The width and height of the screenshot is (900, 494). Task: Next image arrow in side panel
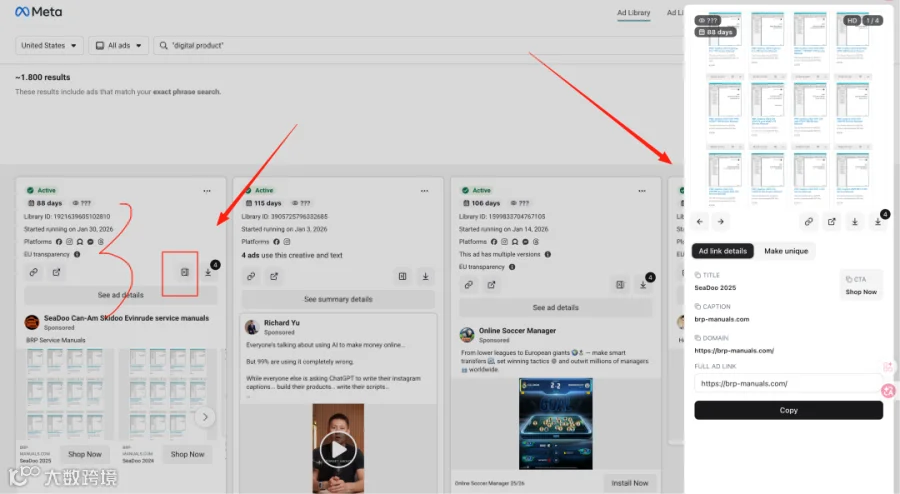720,221
